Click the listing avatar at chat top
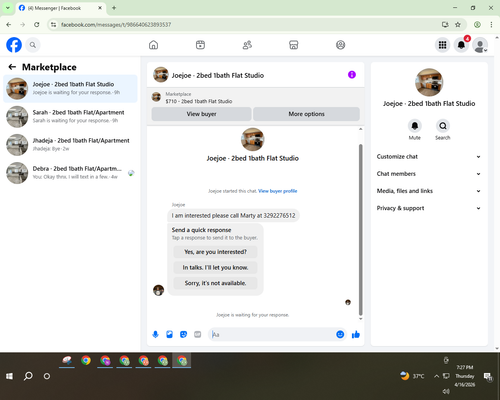The width and height of the screenshot is (500, 400). pos(253,140)
